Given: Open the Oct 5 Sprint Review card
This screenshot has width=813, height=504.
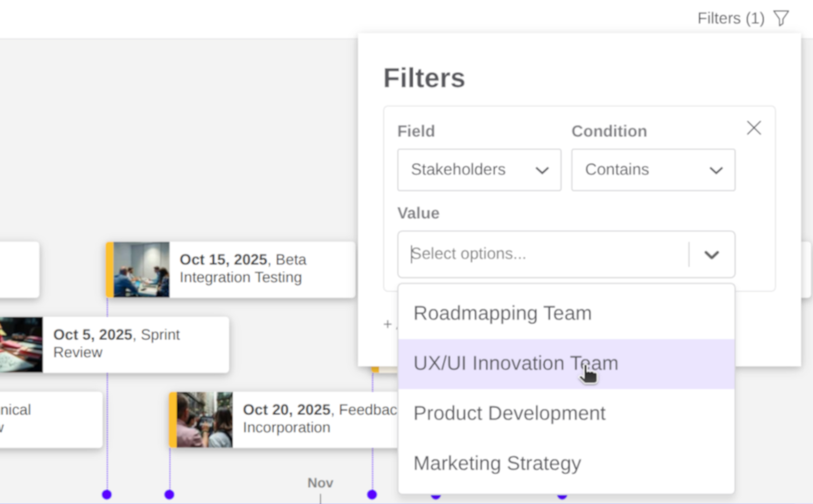Looking at the screenshot, I should coord(134,344).
